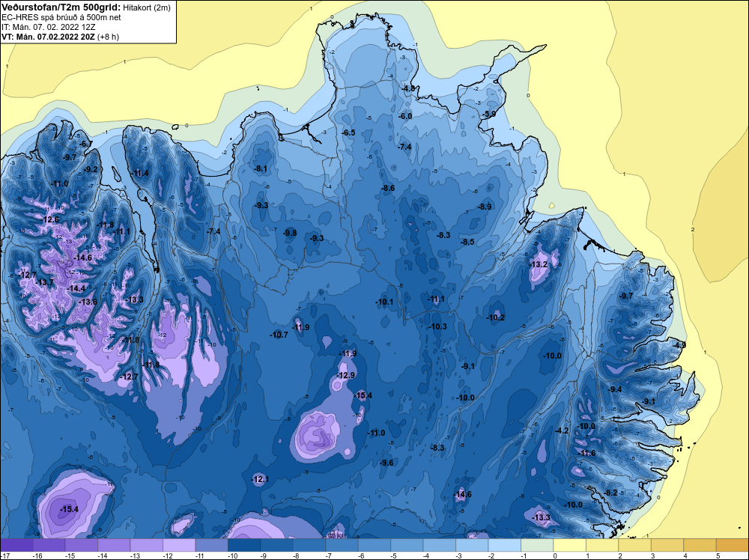Image resolution: width=749 pixels, height=560 pixels.
Task: Click the legend swatch labeled 2
Action: coord(634,545)
